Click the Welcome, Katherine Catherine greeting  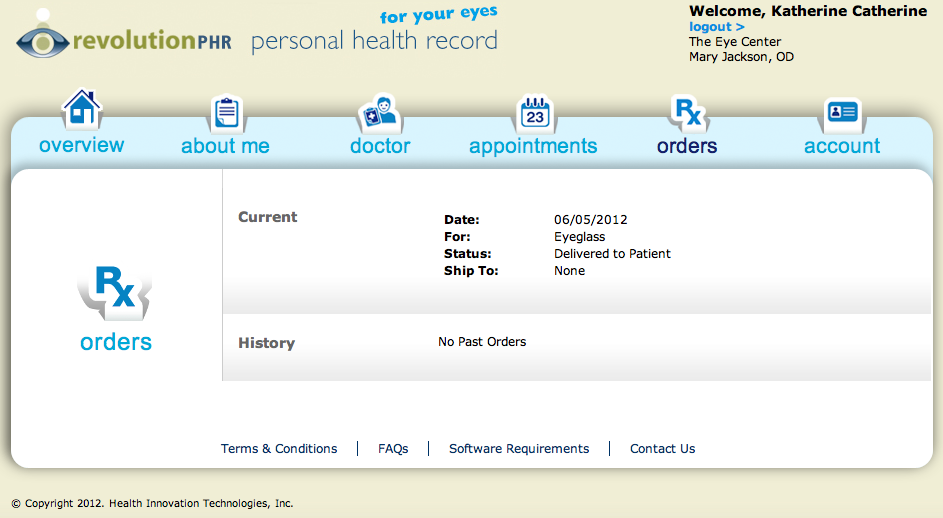click(808, 11)
